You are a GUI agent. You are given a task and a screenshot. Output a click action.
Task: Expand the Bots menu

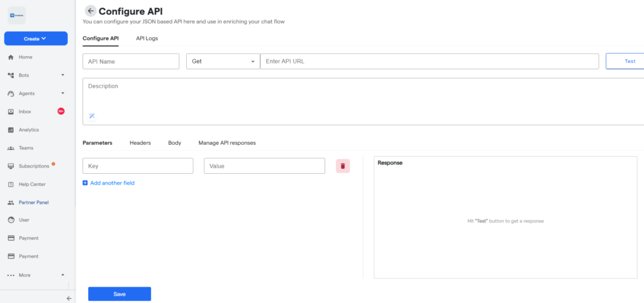click(62, 76)
